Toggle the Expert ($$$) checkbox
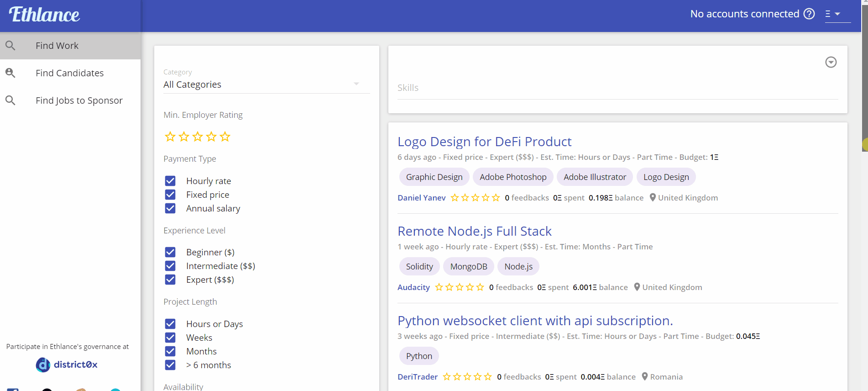 170,280
